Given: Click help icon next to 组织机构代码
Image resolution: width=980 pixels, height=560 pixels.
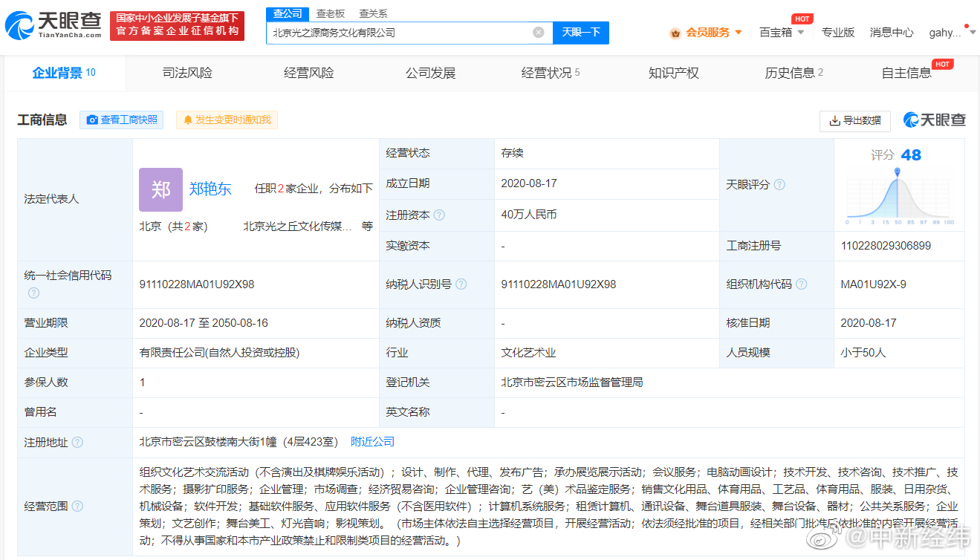Looking at the screenshot, I should (802, 284).
